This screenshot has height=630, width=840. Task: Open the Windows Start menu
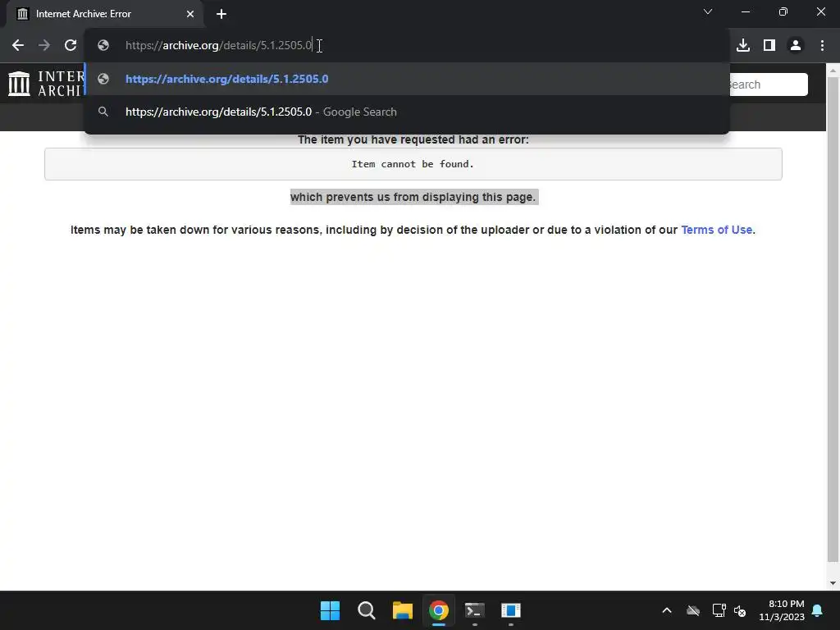[330, 610]
